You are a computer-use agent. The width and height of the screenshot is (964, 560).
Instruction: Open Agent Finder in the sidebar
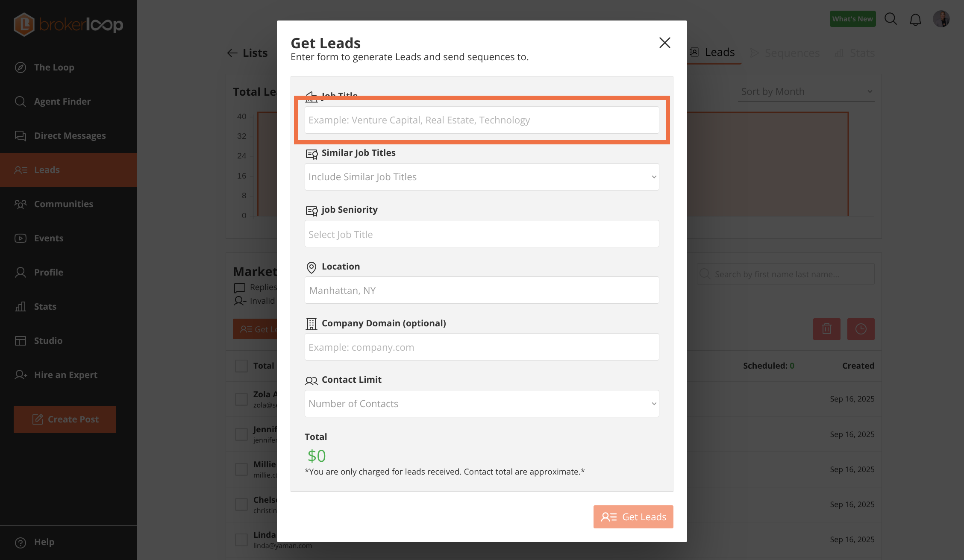coord(62,102)
